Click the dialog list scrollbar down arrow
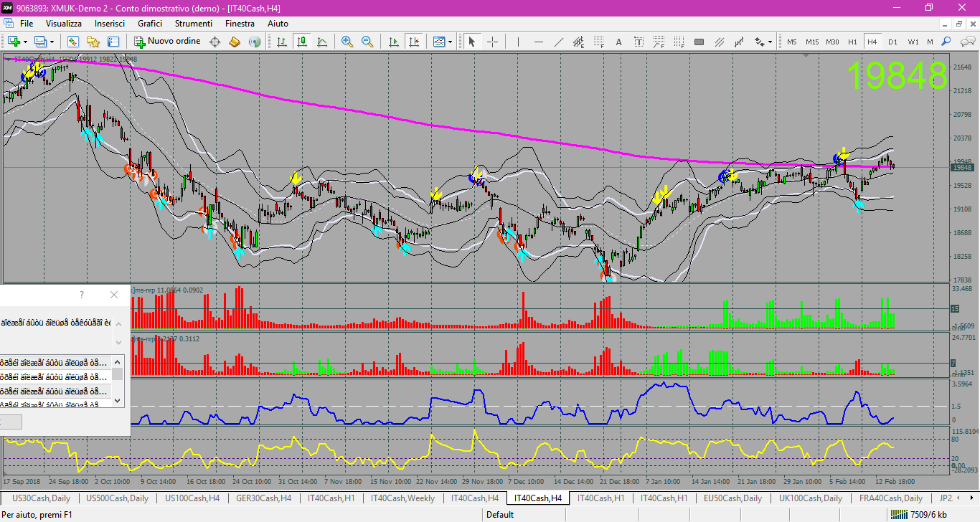The image size is (980, 522). [x=117, y=401]
